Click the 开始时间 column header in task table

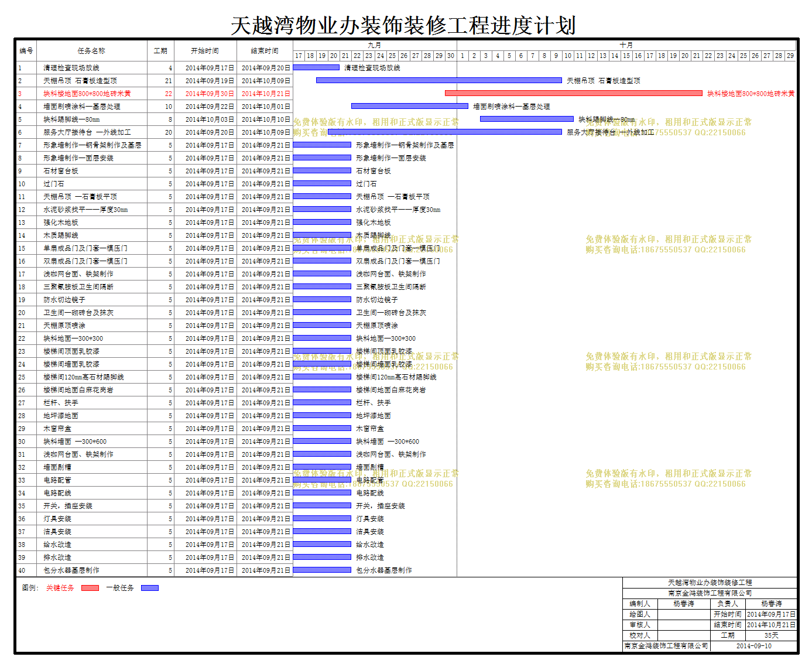click(205, 51)
